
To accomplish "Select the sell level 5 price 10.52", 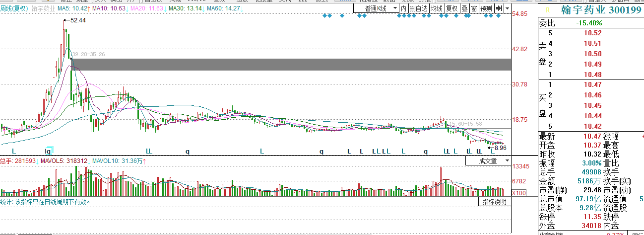I will [x=593, y=33].
